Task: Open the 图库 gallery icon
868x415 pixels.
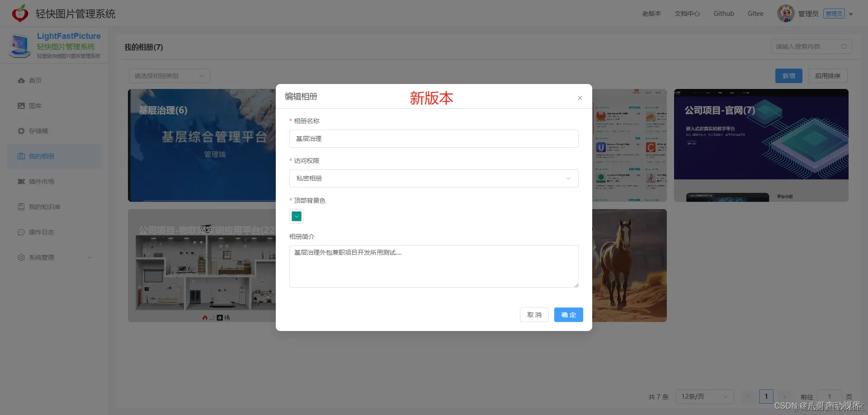Action: point(21,105)
